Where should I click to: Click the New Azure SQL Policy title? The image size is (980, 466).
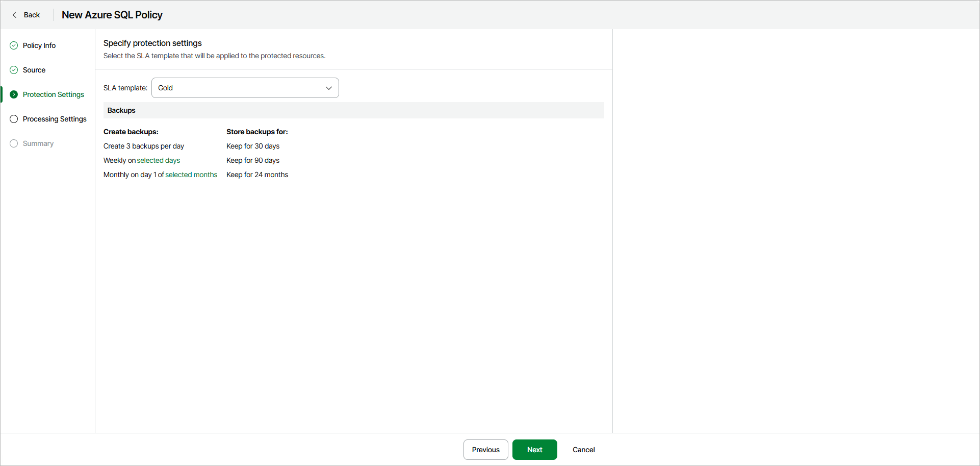click(x=112, y=15)
